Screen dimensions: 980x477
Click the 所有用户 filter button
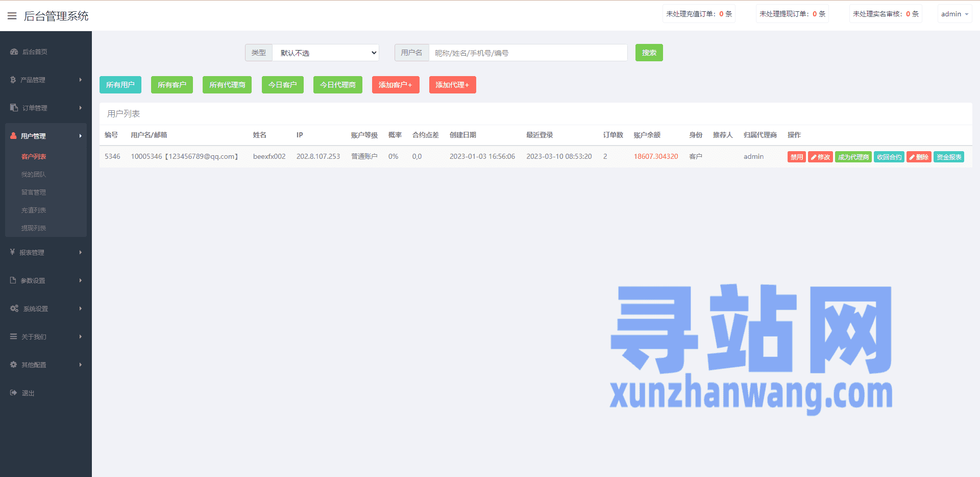click(x=120, y=85)
